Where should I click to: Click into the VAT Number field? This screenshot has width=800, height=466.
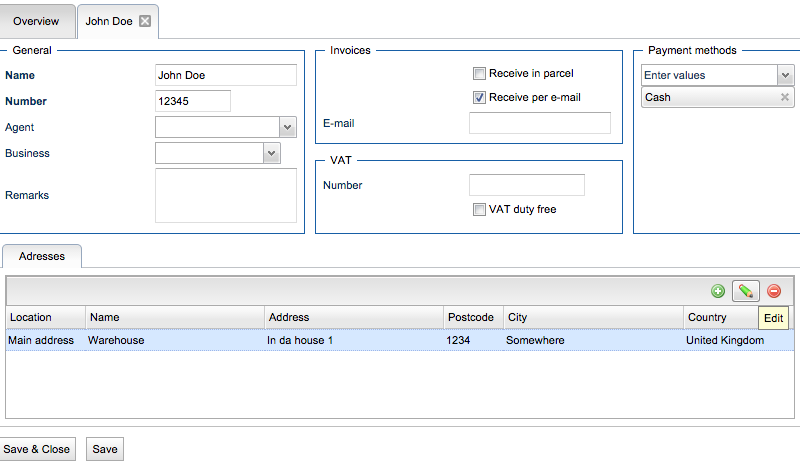(x=526, y=185)
